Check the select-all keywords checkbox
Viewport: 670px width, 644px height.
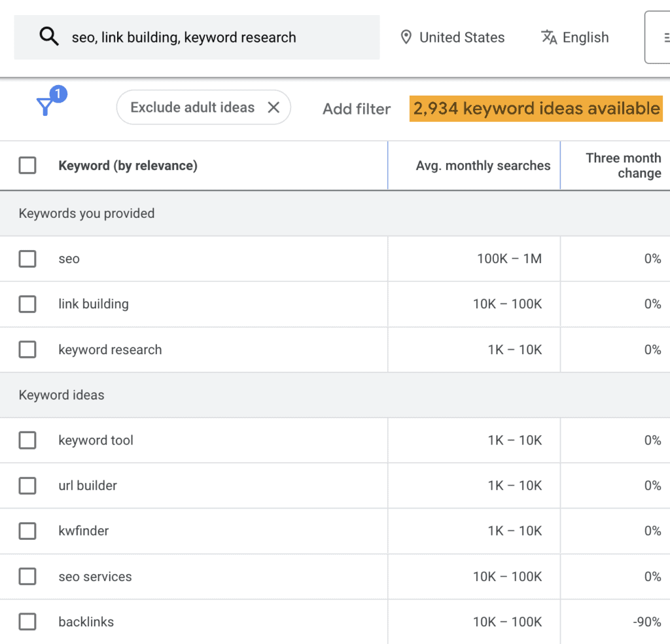27,165
